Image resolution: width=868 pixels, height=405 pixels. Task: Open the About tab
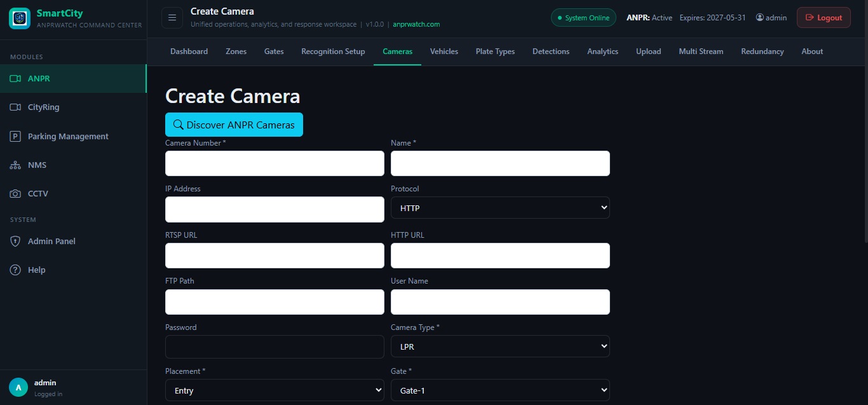pyautogui.click(x=812, y=51)
